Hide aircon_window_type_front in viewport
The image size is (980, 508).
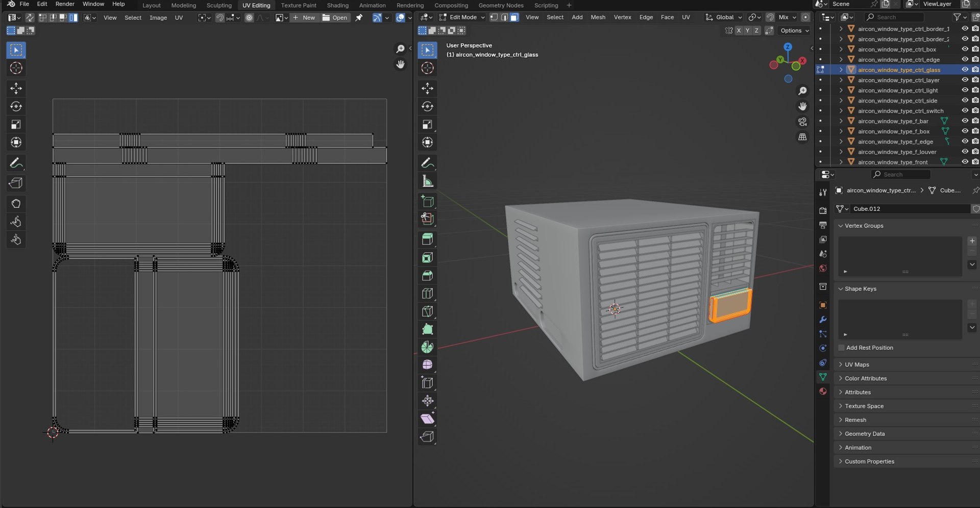(965, 162)
